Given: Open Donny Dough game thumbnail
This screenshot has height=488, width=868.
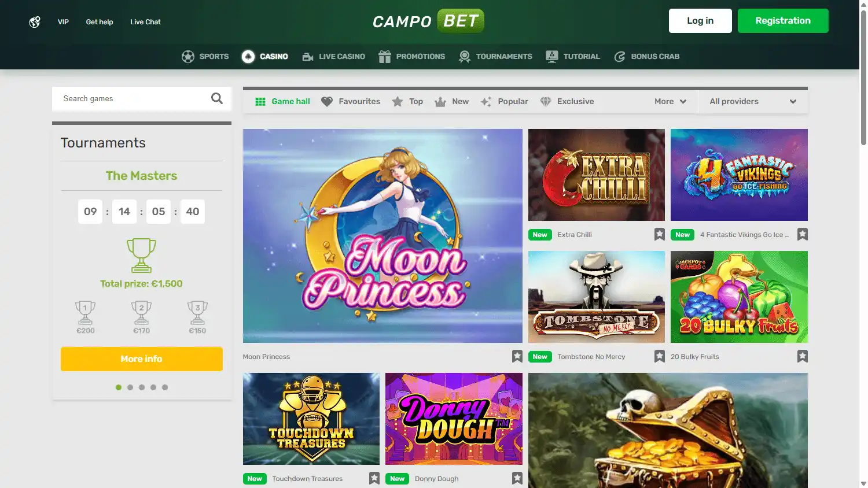Looking at the screenshot, I should pos(454,419).
